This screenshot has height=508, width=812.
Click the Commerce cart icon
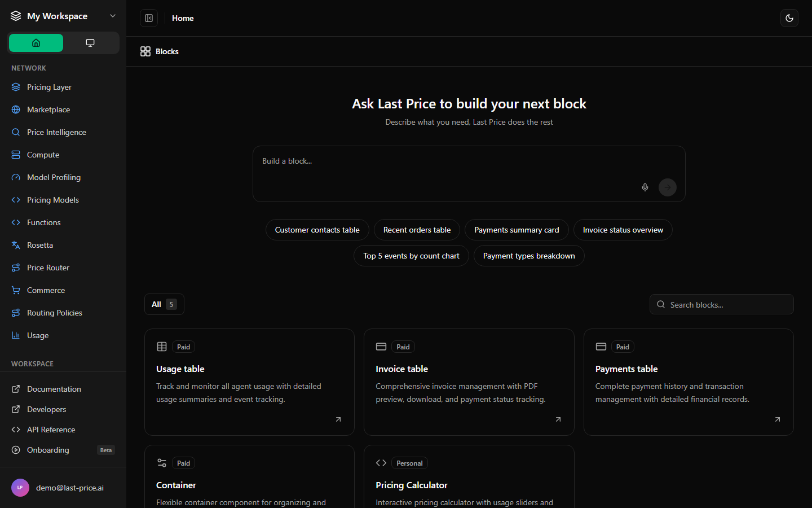click(x=16, y=290)
